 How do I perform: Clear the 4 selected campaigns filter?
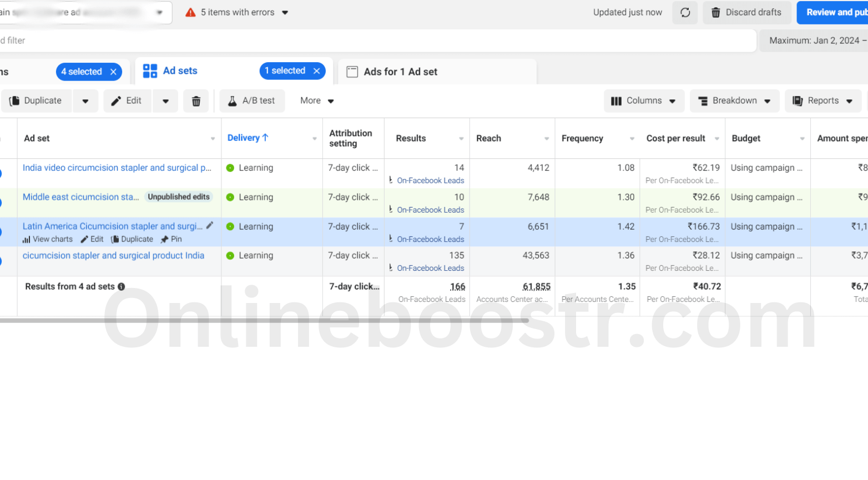(x=113, y=72)
